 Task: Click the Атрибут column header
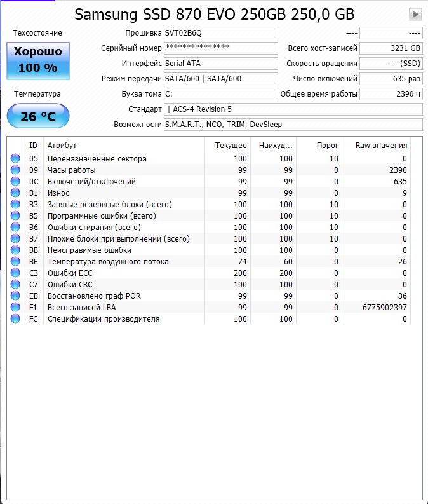pos(124,146)
